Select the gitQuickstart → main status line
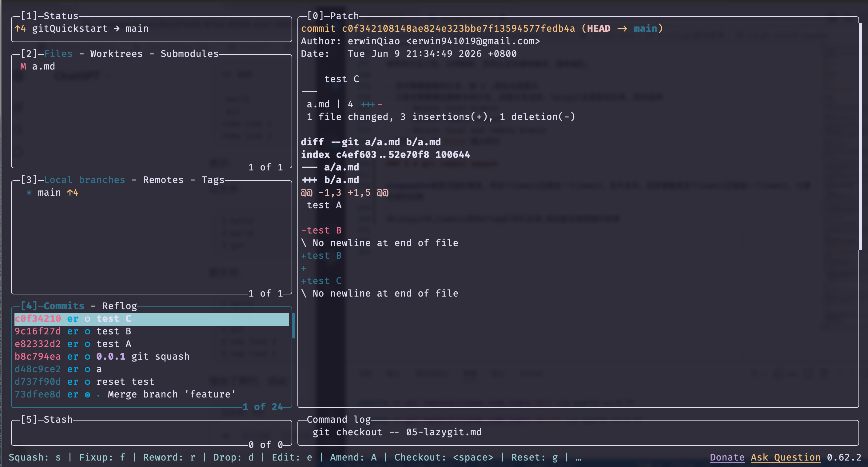The height and width of the screenshot is (467, 868). [x=90, y=28]
